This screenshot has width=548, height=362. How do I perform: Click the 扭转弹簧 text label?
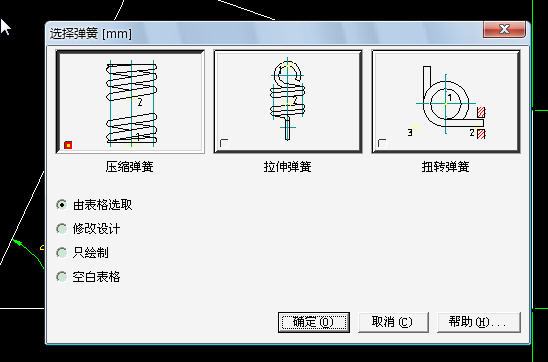pos(445,167)
